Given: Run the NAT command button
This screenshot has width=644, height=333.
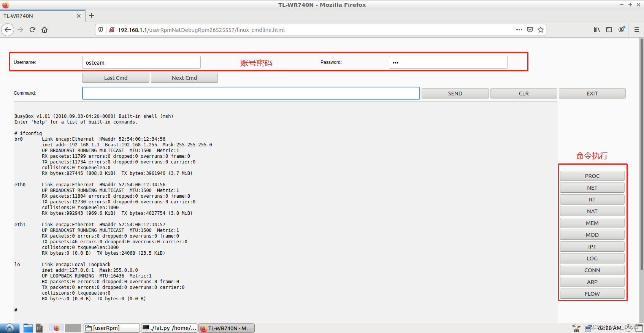Looking at the screenshot, I should coord(592,211).
